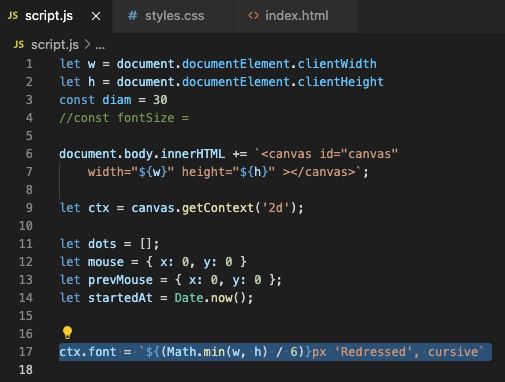Click line number 1 in the gutter
This screenshot has height=382, width=505.
pos(29,64)
